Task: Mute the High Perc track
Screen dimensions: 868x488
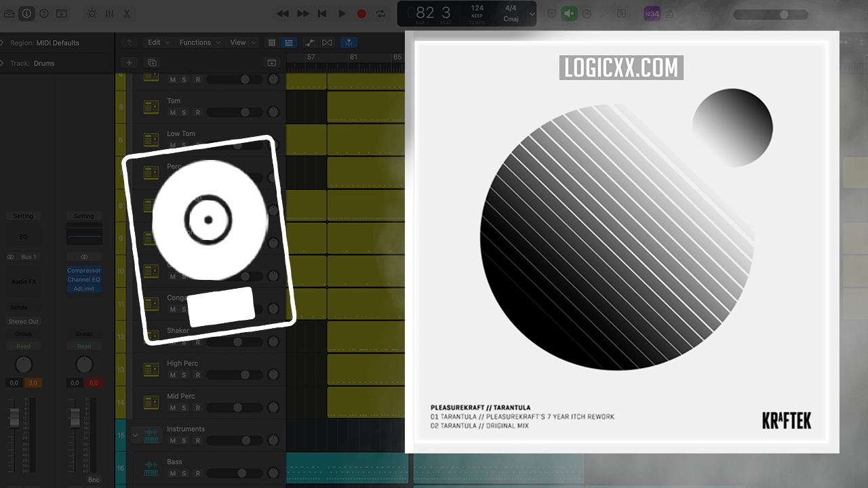Action: pos(172,375)
